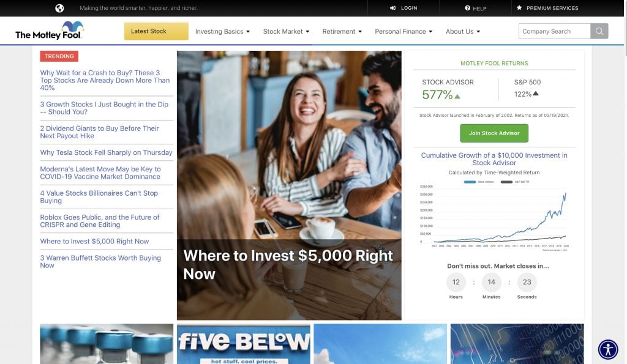627x364 pixels.
Task: Open the Retirement dropdown menu
Action: coord(342,31)
